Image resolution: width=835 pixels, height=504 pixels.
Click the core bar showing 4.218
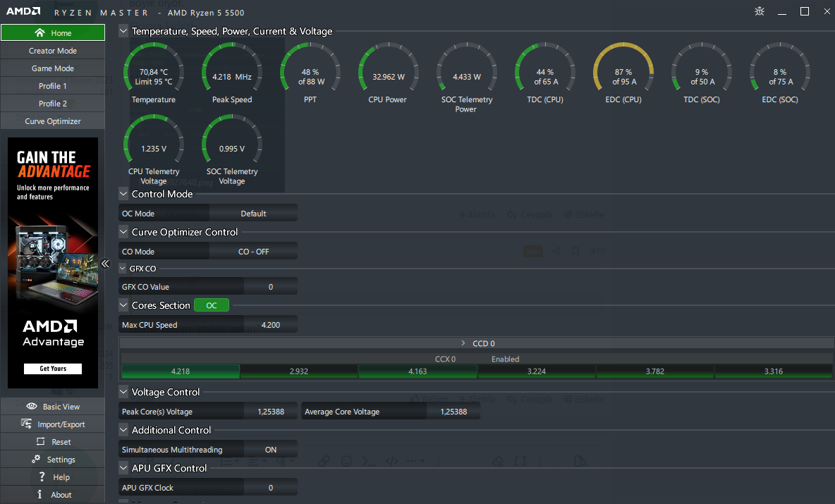click(181, 371)
